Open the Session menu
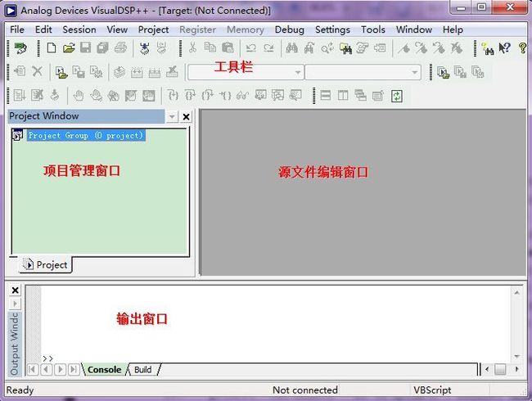 (x=79, y=29)
